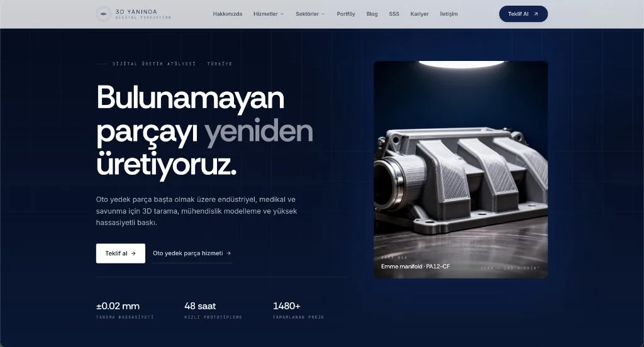Click the white Teklif al hero button
Image resolution: width=644 pixels, height=347 pixels.
121,253
